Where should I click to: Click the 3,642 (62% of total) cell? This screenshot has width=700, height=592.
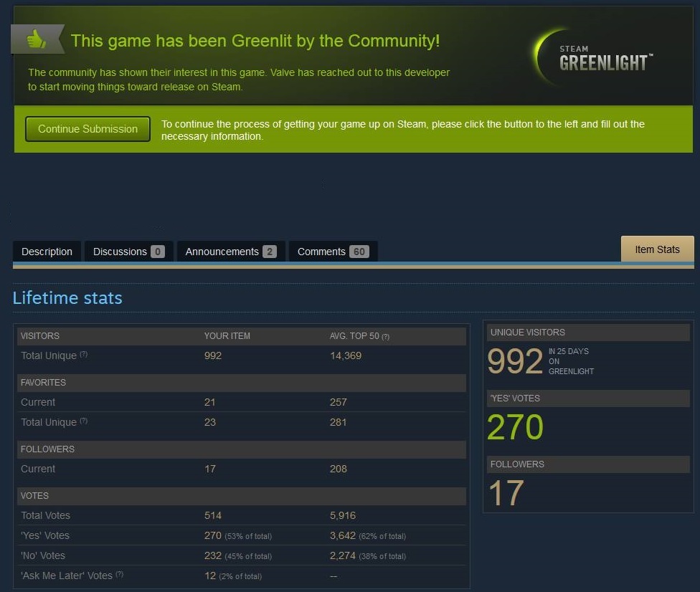coord(368,535)
